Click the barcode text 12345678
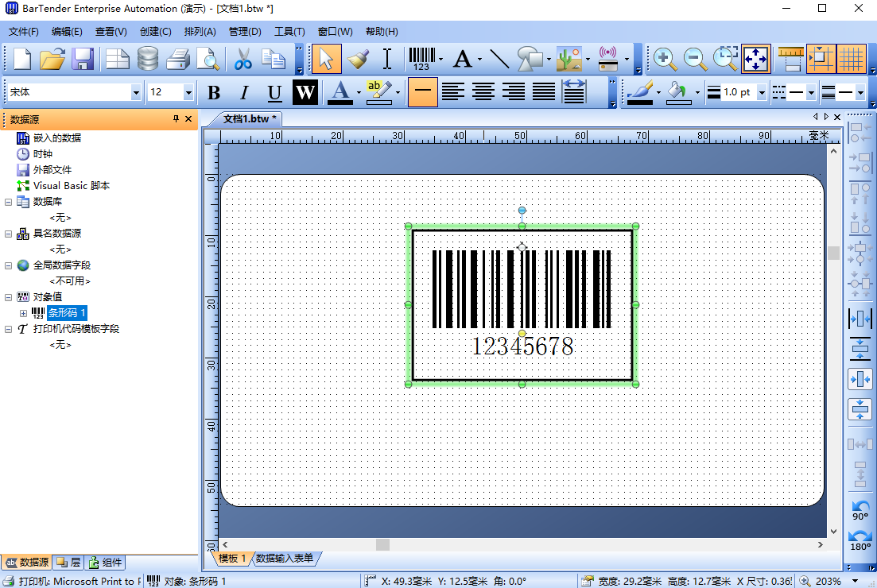This screenshot has width=877, height=588. click(x=522, y=346)
